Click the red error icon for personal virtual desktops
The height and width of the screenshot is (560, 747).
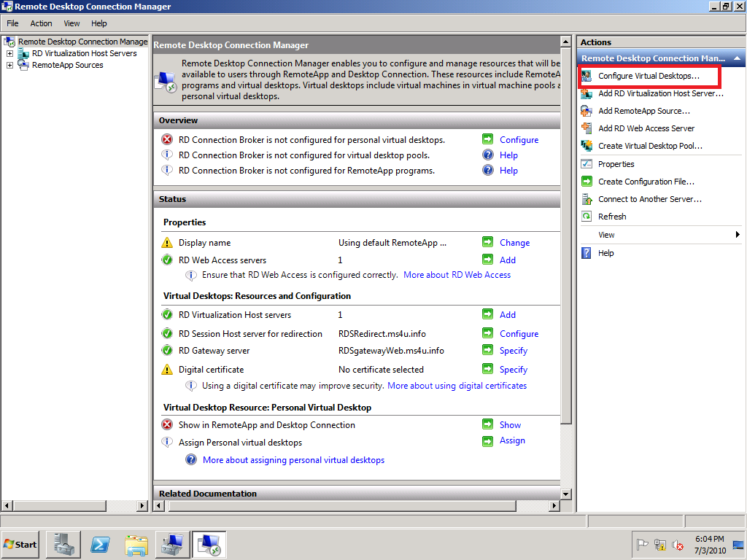click(167, 139)
